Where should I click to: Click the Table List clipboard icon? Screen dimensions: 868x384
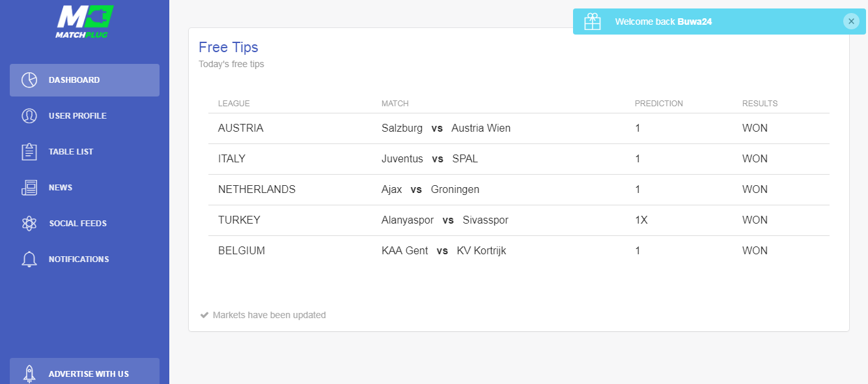tap(29, 152)
